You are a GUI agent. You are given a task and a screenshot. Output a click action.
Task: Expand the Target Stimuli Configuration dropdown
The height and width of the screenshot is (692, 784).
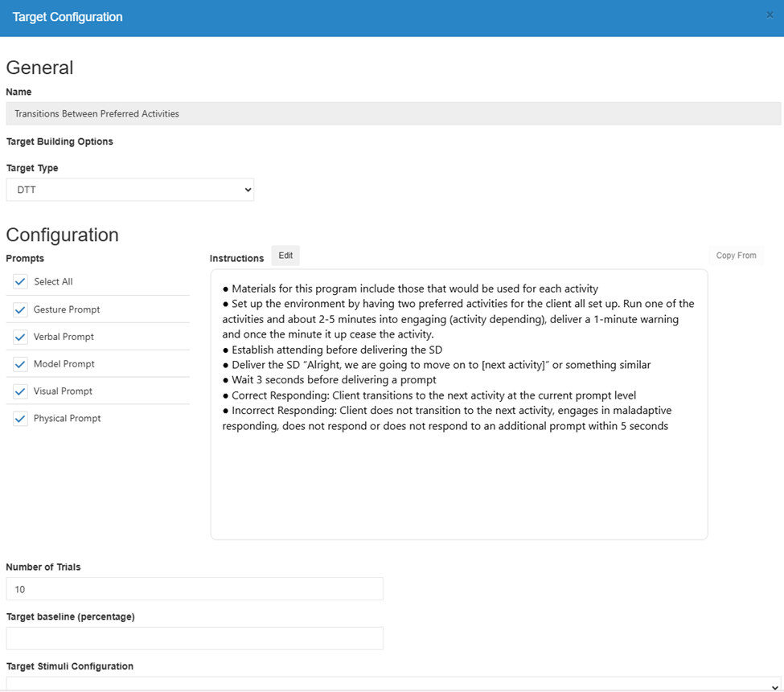tap(394, 684)
